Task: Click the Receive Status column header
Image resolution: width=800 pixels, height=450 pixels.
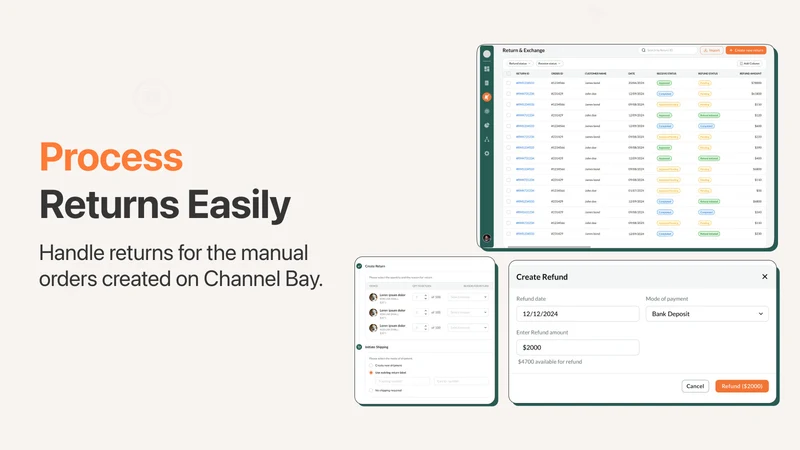Action: pos(666,73)
